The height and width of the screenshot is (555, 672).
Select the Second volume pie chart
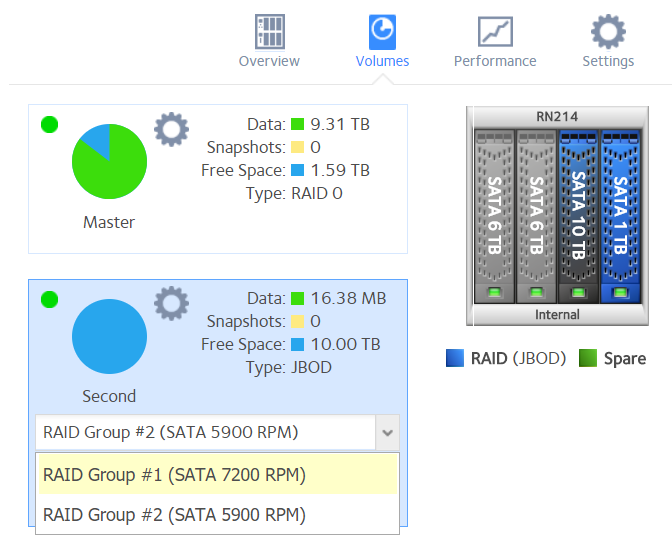click(x=109, y=337)
